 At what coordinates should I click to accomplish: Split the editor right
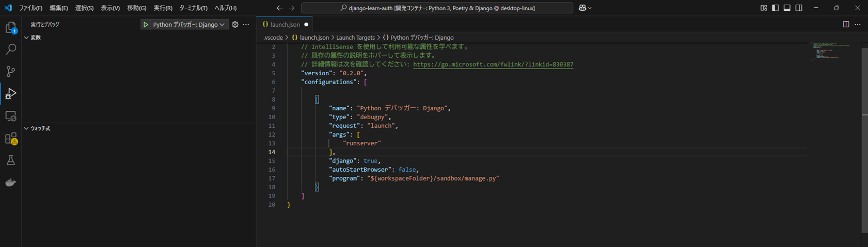coord(846,24)
